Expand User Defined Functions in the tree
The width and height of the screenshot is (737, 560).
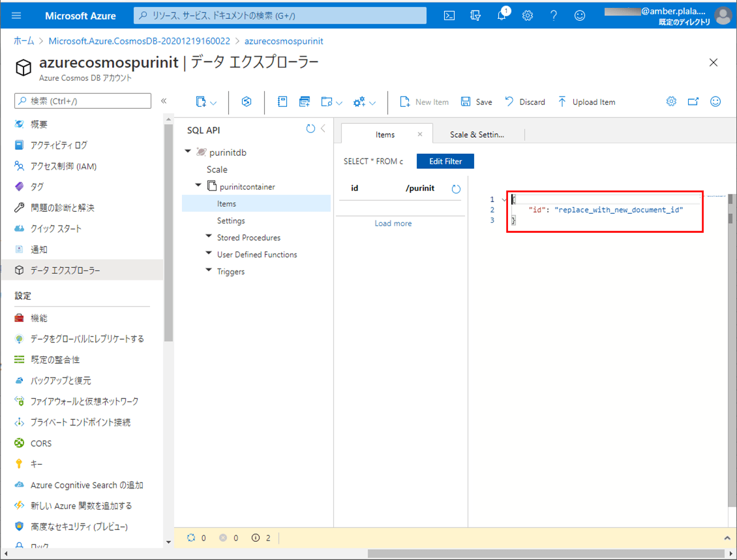point(209,253)
